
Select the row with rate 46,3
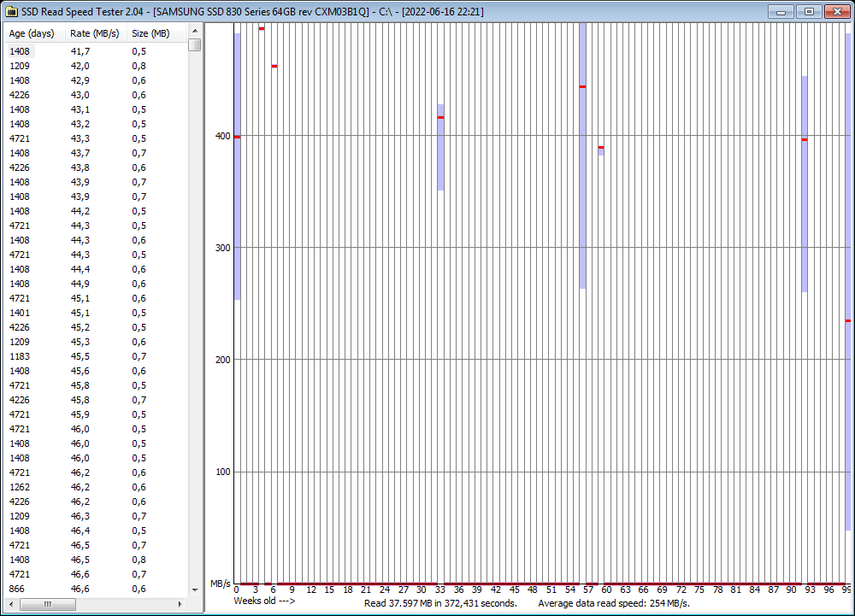pos(96,516)
